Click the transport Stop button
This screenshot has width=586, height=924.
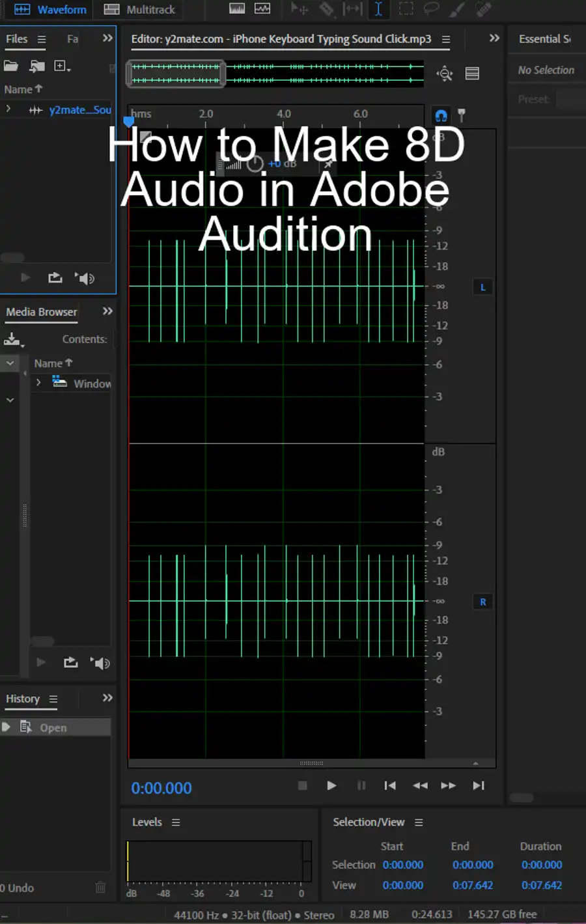pos(302,785)
